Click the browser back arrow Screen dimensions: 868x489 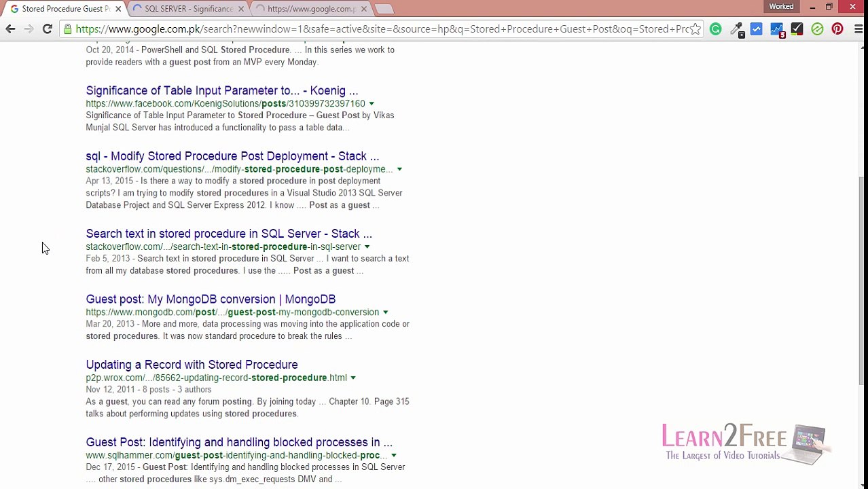point(10,29)
